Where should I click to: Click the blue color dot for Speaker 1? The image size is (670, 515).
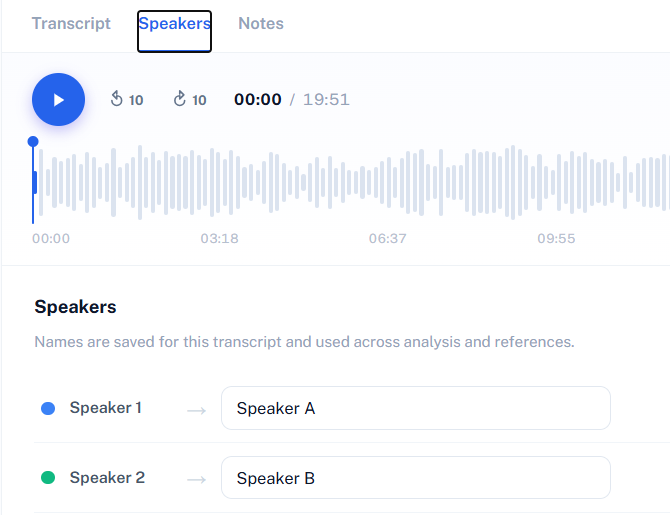[48, 408]
